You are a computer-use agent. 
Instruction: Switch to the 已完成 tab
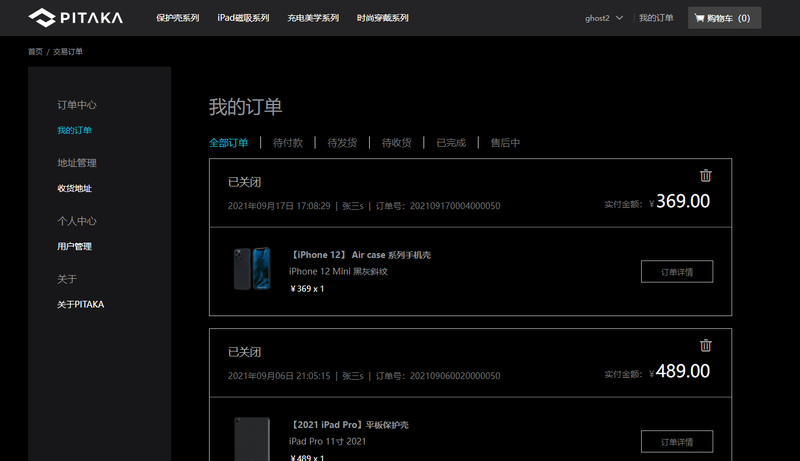point(451,143)
